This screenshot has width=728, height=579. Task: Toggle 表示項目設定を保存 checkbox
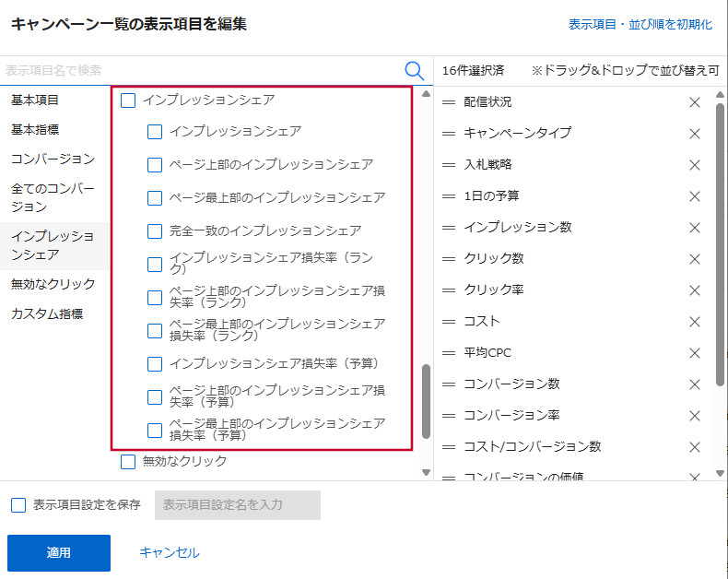pos(18,505)
